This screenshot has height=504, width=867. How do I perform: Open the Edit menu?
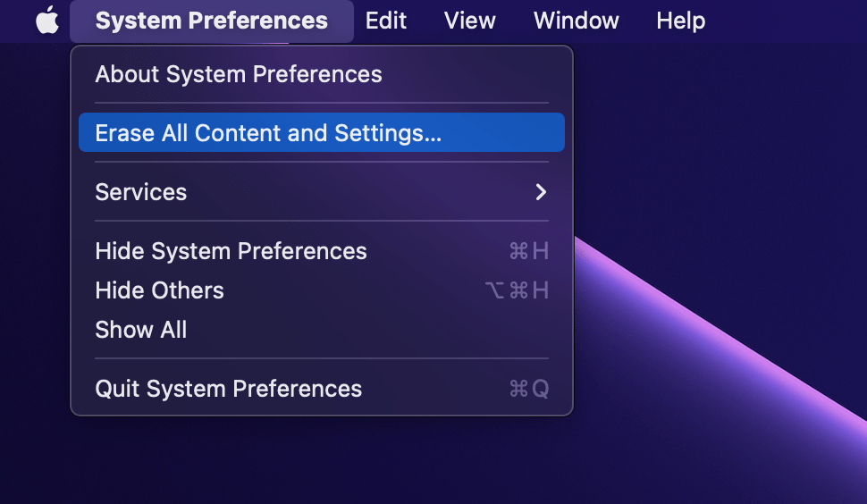pyautogui.click(x=386, y=21)
